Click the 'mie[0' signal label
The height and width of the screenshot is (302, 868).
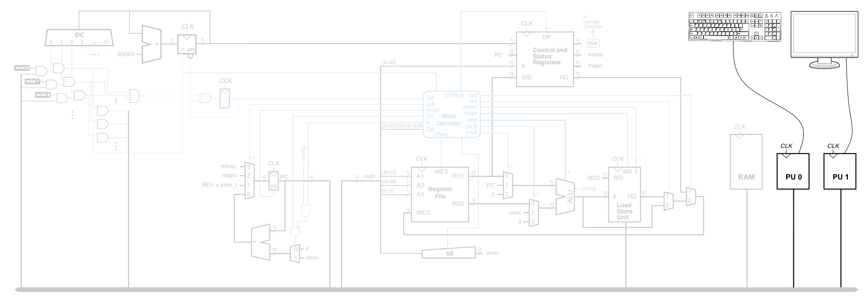[x=22, y=68]
